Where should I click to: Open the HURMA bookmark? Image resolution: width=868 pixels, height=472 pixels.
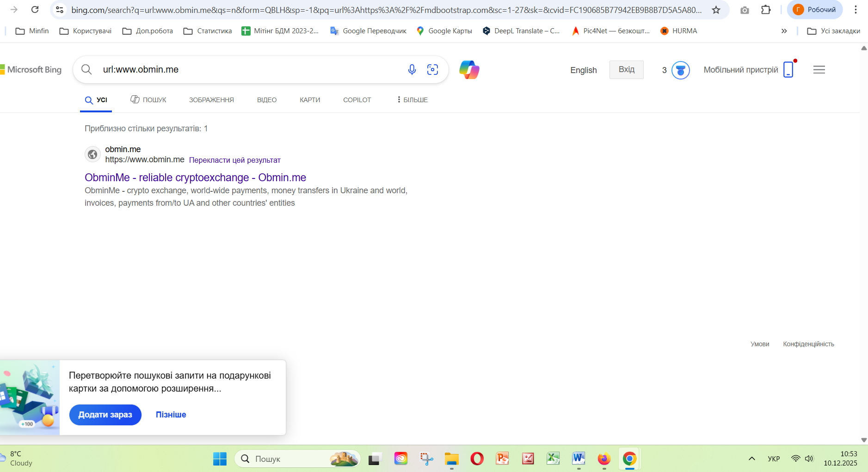pos(678,31)
